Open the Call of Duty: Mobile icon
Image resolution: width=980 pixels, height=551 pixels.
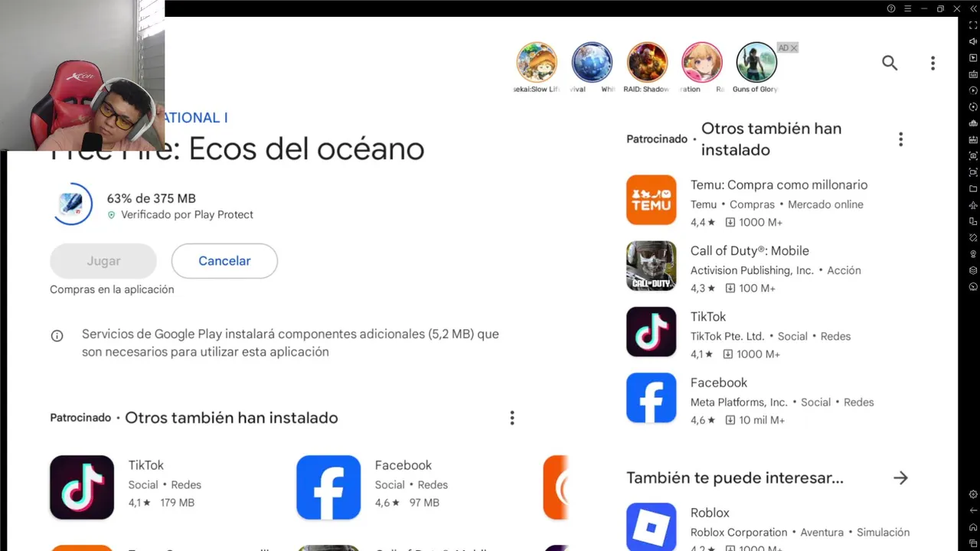click(x=652, y=266)
